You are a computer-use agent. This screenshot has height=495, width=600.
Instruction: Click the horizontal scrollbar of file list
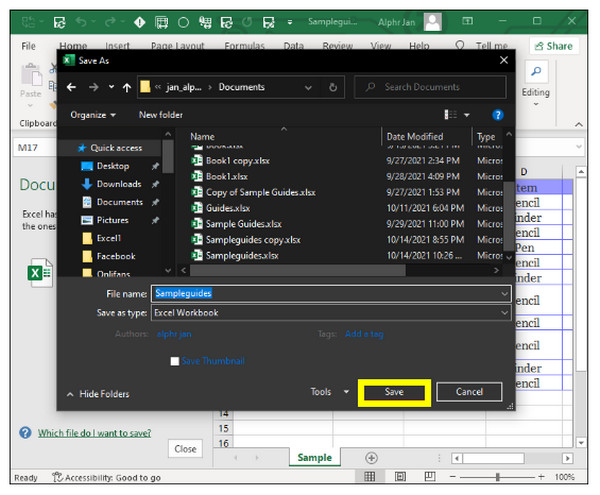click(x=297, y=270)
